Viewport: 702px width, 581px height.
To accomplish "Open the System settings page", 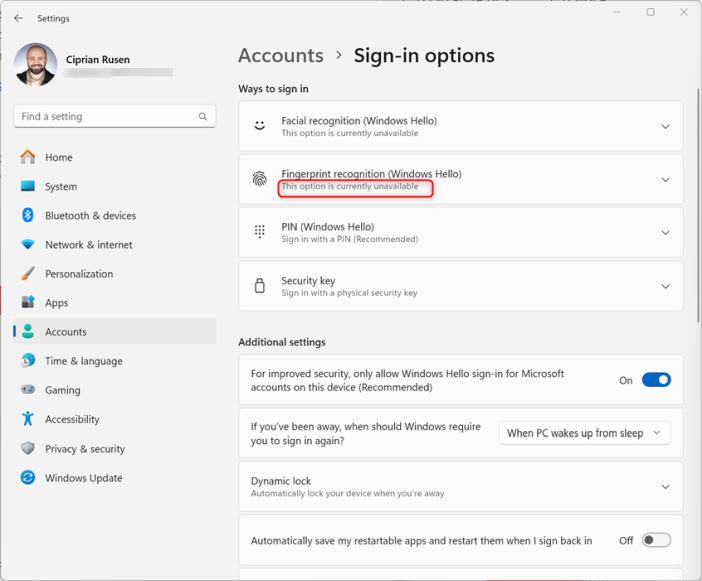I will 60,186.
